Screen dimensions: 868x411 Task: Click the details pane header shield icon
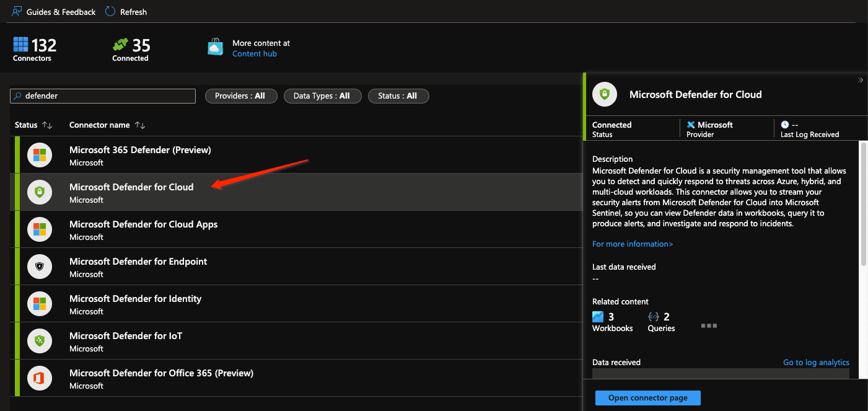[x=605, y=94]
